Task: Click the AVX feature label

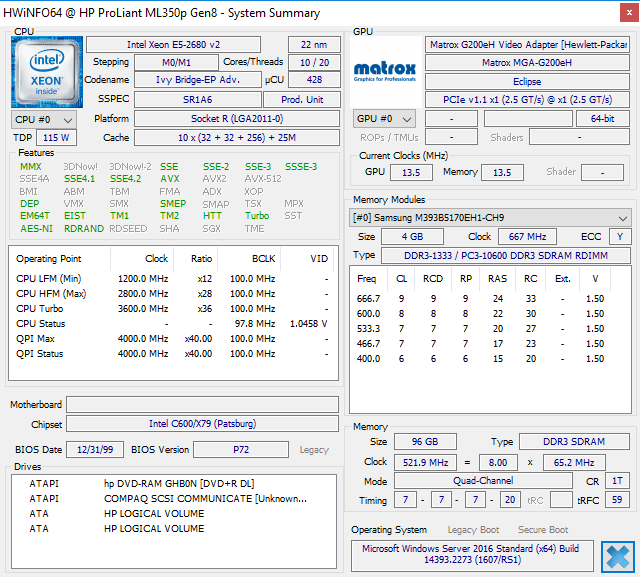Action: [170, 179]
